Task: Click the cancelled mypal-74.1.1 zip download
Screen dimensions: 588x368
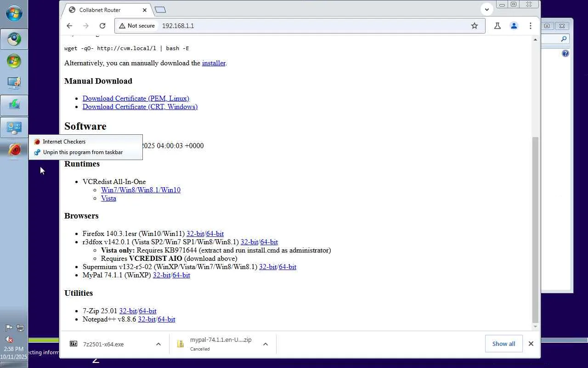Action: pos(220,344)
